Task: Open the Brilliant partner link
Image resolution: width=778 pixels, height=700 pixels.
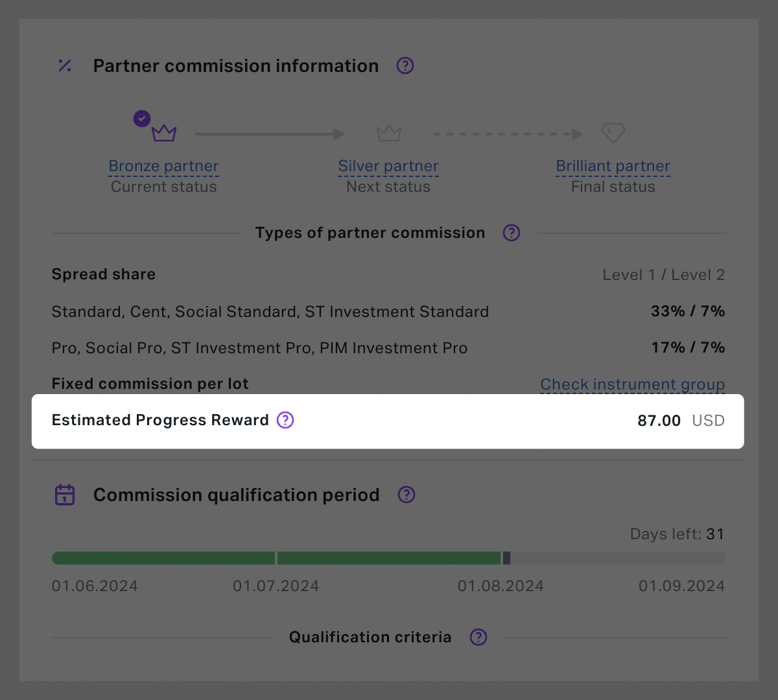Action: (x=613, y=166)
